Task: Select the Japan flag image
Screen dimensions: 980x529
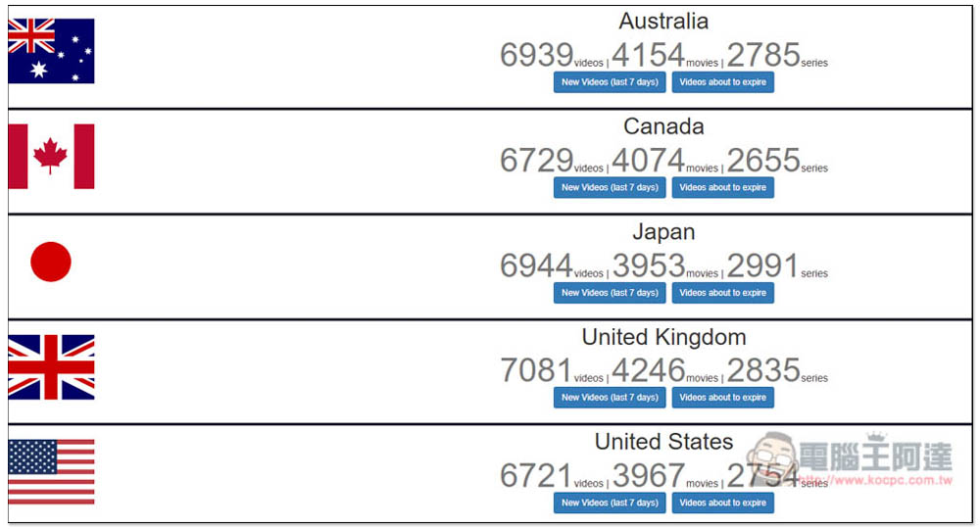Action: click(x=51, y=262)
